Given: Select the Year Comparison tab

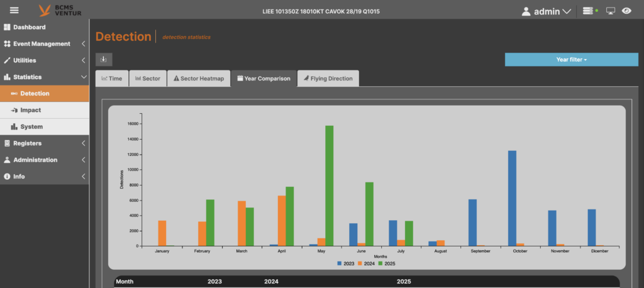Looking at the screenshot, I should pos(264,79).
